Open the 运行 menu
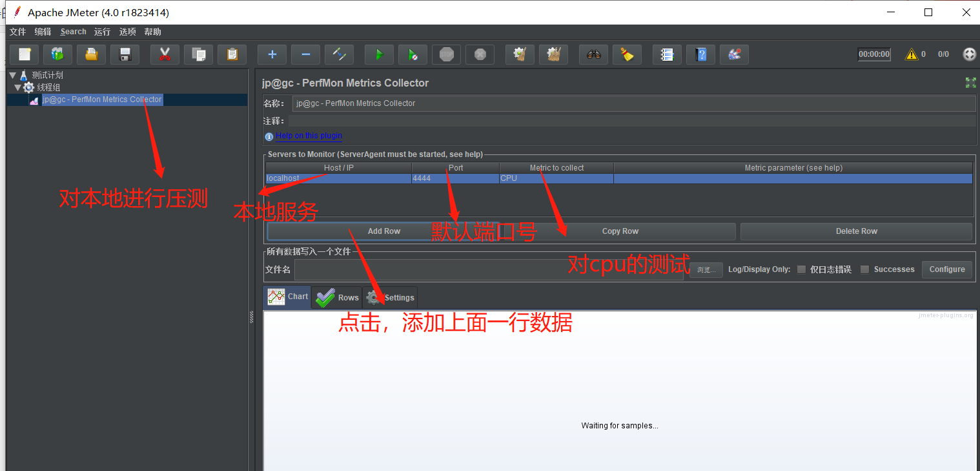Image resolution: width=980 pixels, height=471 pixels. 102,32
